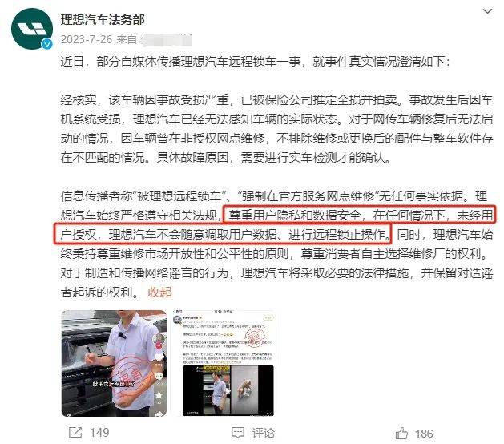Click the comment speech bubble icon
Screen dimensions: 504x444
click(238, 433)
